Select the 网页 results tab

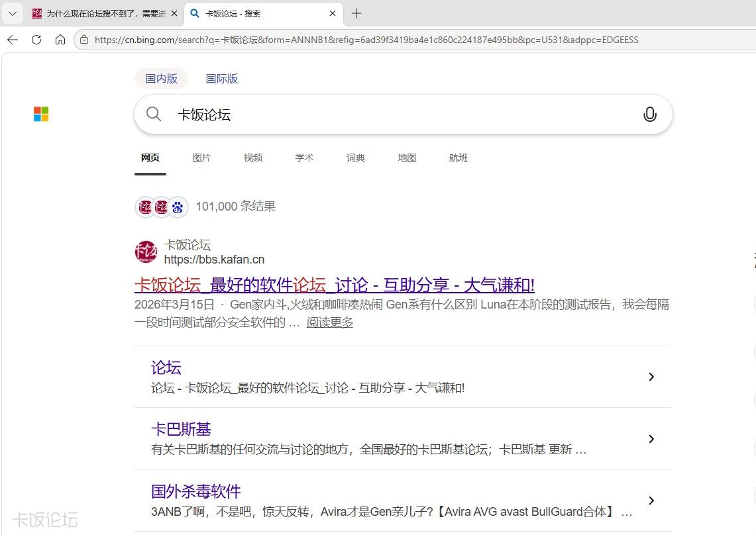(150, 158)
